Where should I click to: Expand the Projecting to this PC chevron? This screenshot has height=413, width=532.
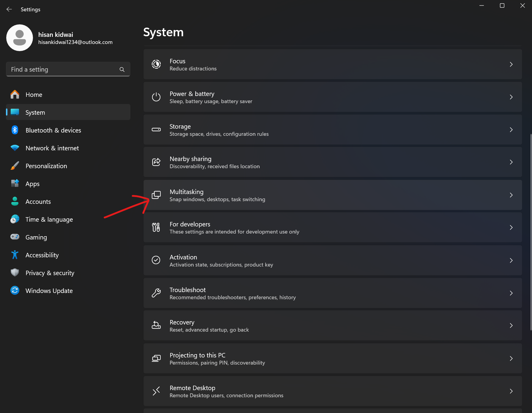pyautogui.click(x=511, y=358)
